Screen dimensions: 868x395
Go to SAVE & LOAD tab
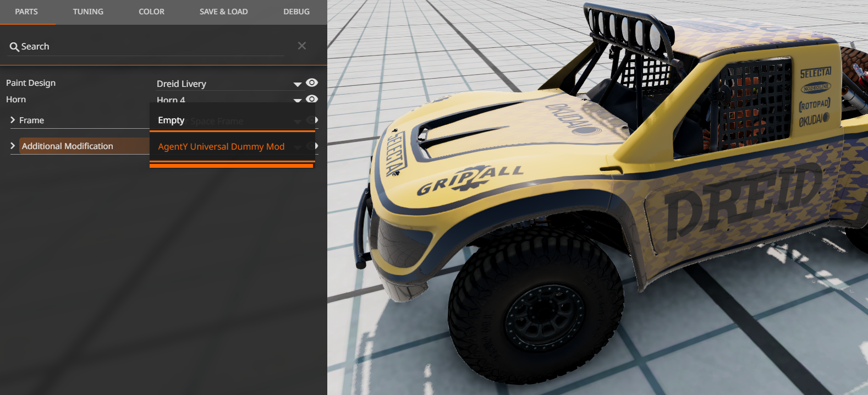pyautogui.click(x=223, y=12)
